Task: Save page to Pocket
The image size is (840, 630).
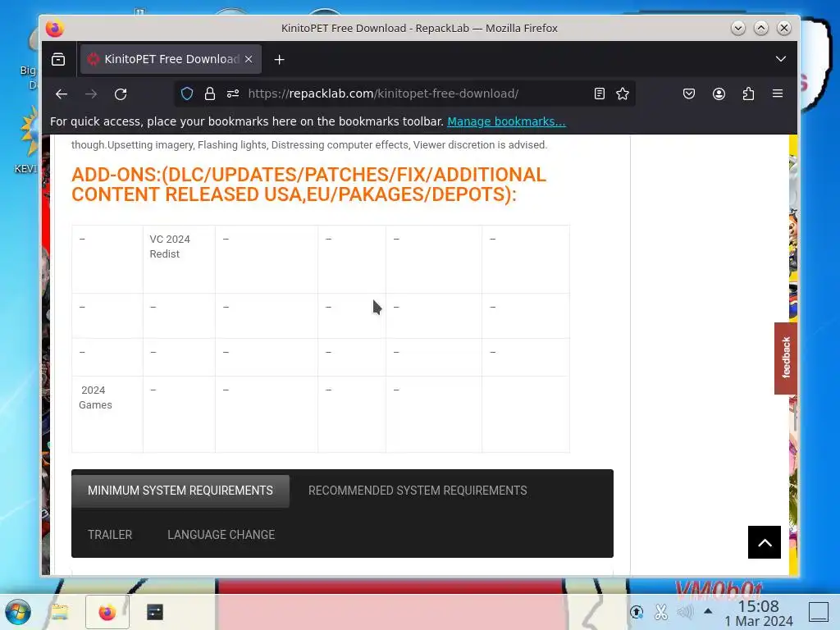Action: pos(689,94)
